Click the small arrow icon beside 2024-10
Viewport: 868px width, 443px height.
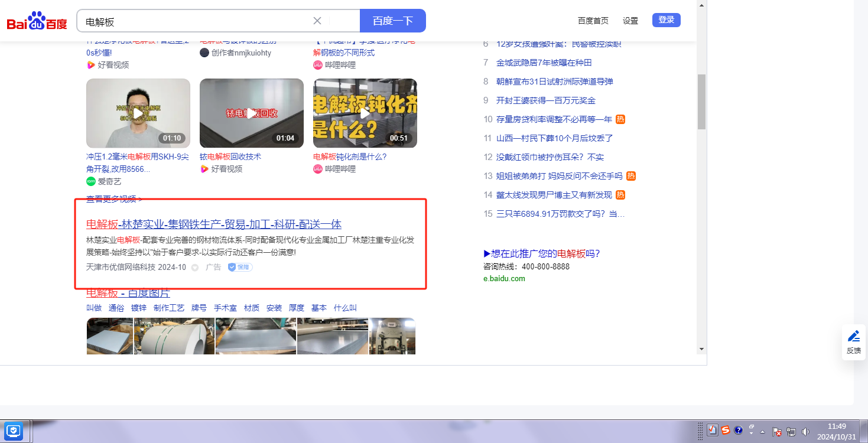click(x=195, y=268)
